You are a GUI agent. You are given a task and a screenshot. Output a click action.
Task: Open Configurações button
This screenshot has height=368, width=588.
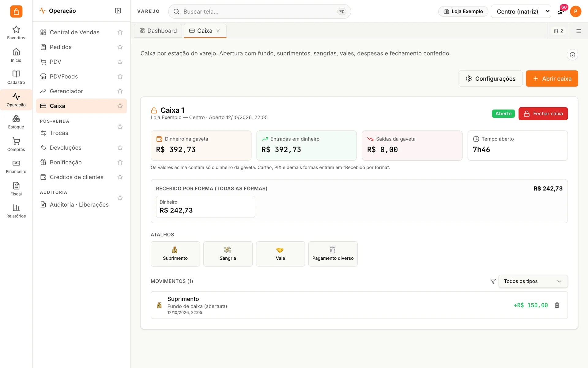pos(490,79)
